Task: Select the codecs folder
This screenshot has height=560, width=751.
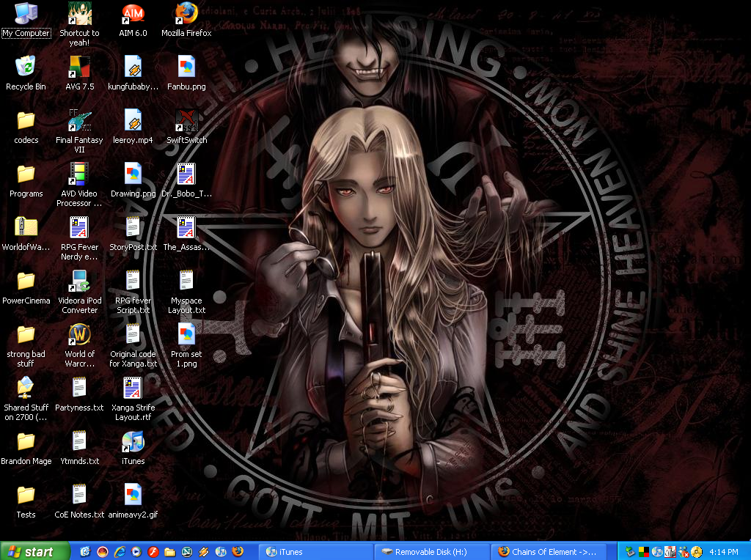Action: pyautogui.click(x=26, y=126)
